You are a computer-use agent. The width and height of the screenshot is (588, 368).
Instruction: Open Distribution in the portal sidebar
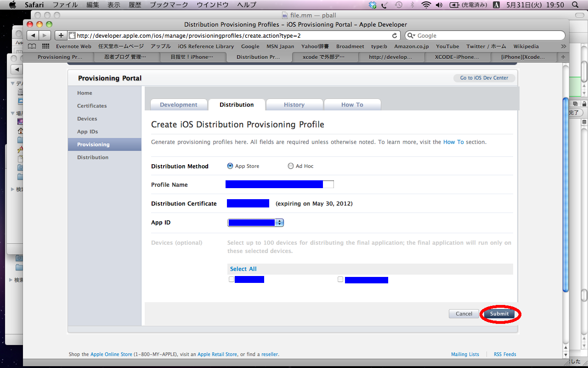coord(93,157)
